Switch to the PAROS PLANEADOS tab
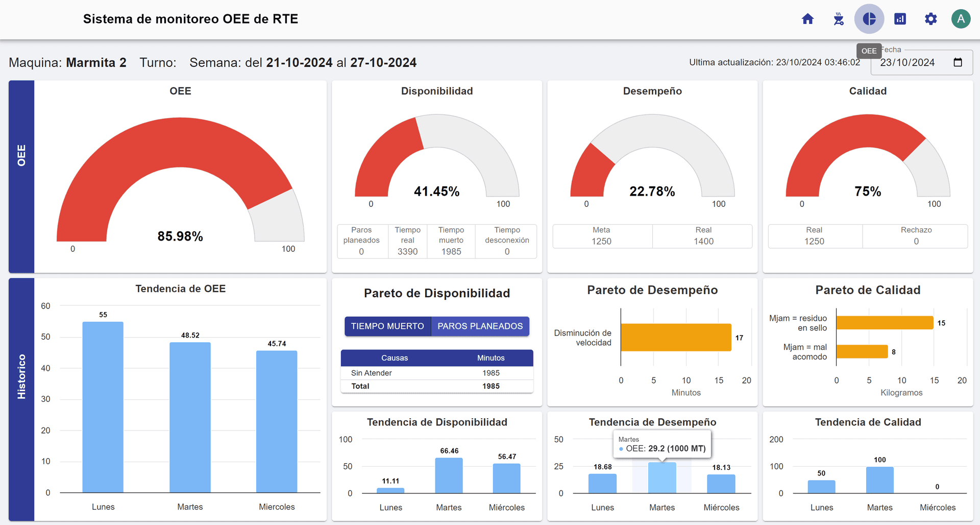The image size is (980, 525). pos(480,326)
